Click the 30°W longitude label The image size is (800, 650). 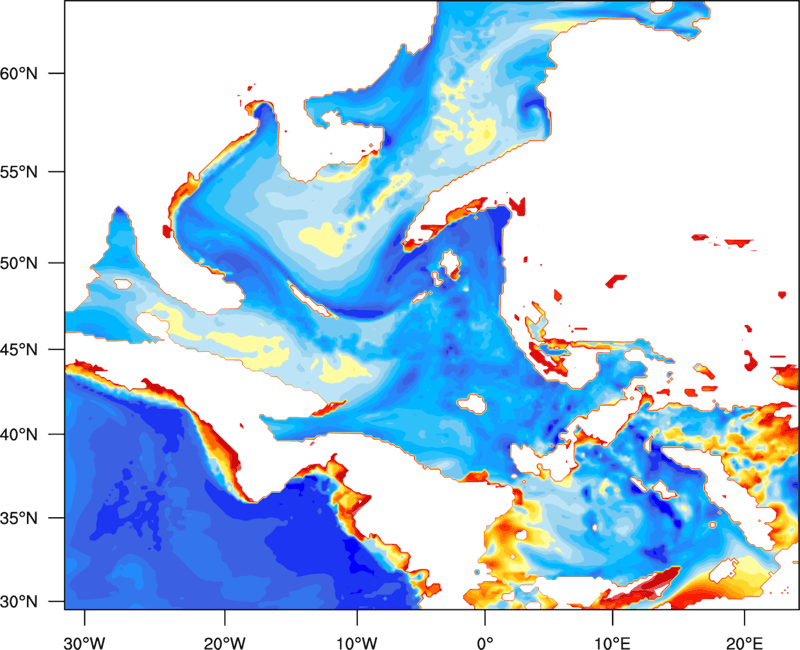tap(85, 643)
